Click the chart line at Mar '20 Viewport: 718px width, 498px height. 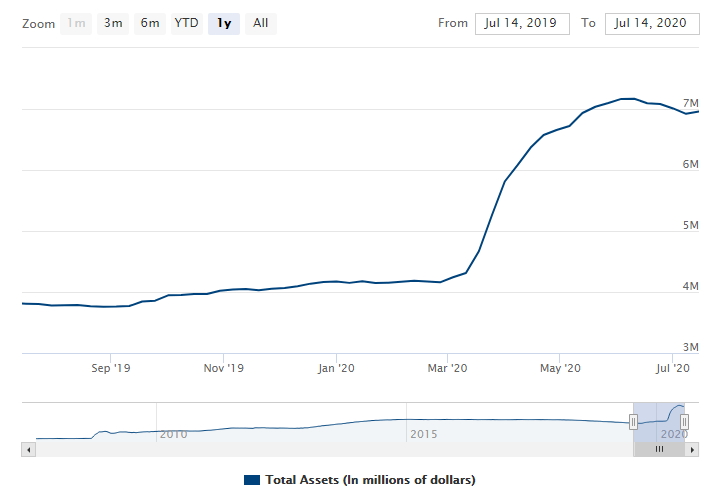[x=447, y=279]
